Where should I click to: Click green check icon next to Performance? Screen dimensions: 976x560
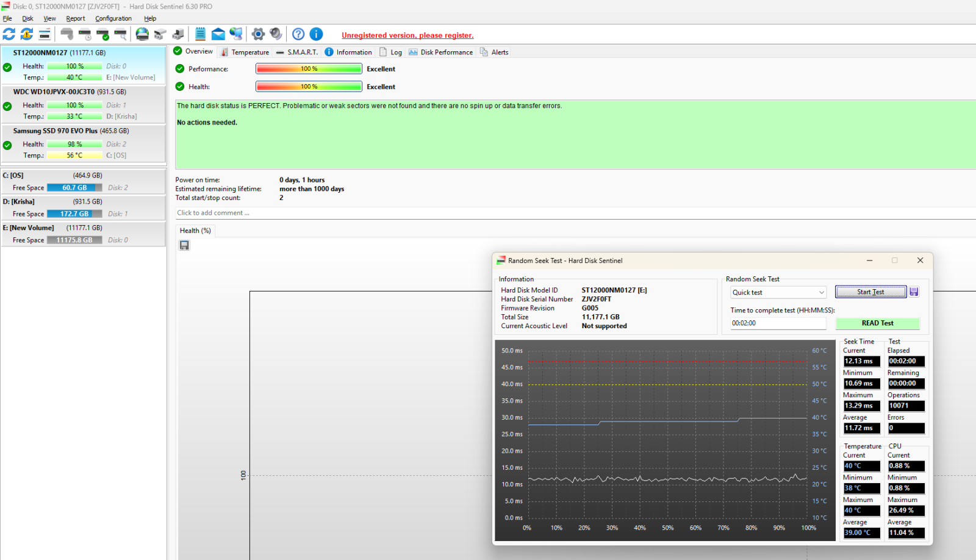point(180,69)
